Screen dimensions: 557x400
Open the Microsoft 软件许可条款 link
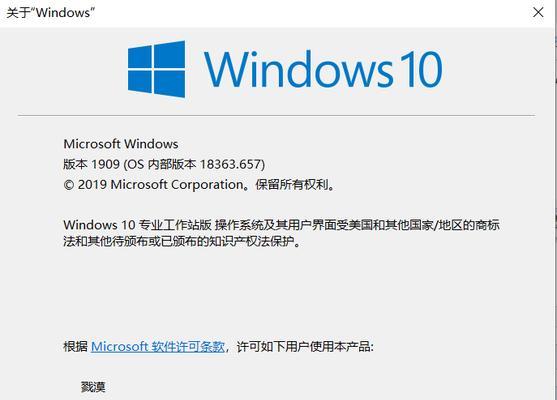tap(158, 346)
